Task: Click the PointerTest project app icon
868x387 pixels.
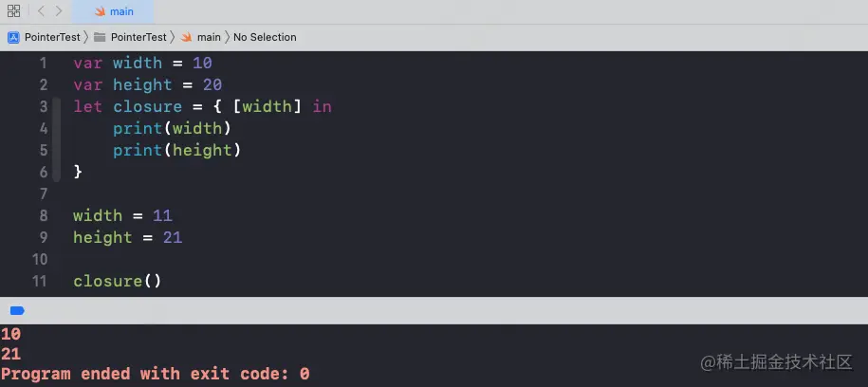Action: [13, 37]
